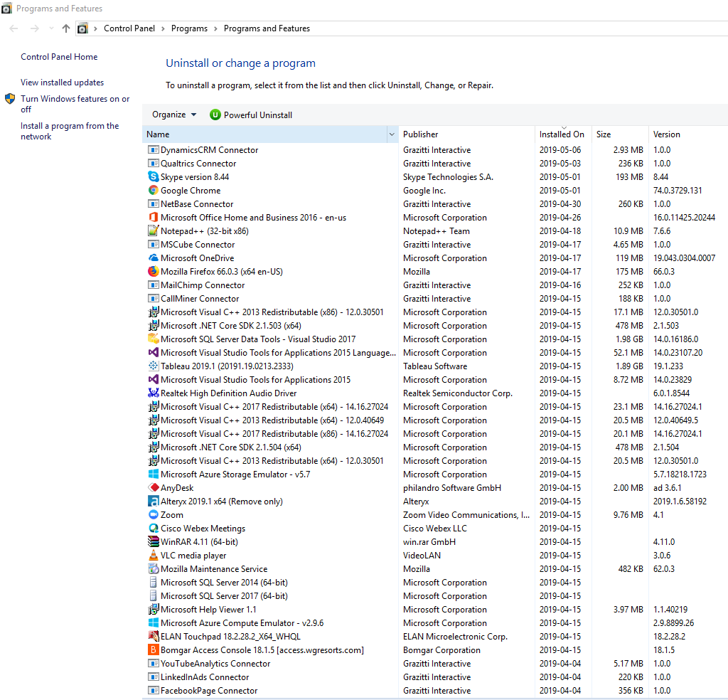Select Visual C++ 2017 Redistributable (x86) 14.16.27024
This screenshot has width=728, height=700.
coord(435,434)
